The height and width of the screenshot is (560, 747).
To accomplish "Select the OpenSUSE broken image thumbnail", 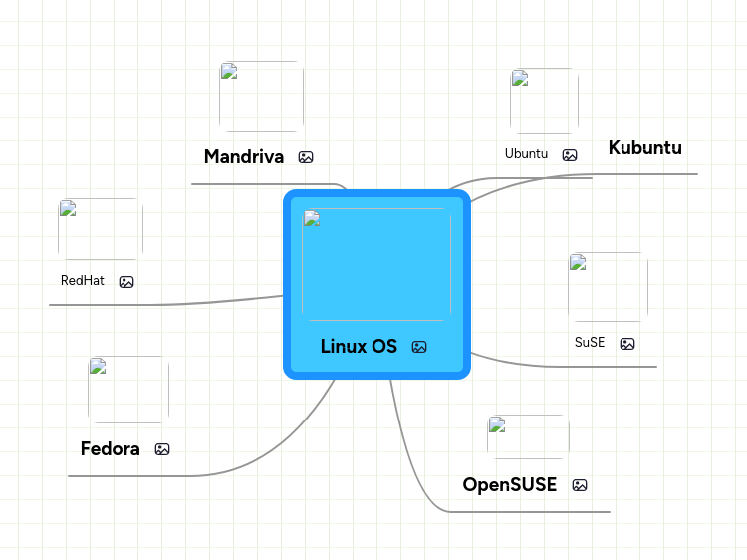I will (x=528, y=437).
